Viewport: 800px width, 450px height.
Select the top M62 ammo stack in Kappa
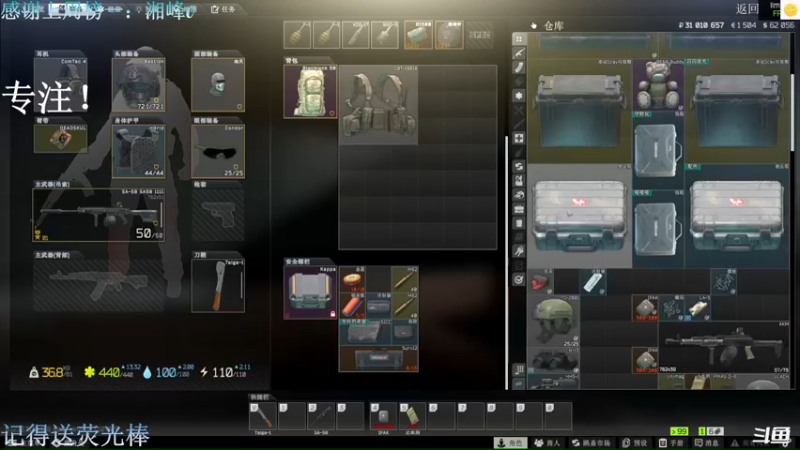click(x=405, y=279)
